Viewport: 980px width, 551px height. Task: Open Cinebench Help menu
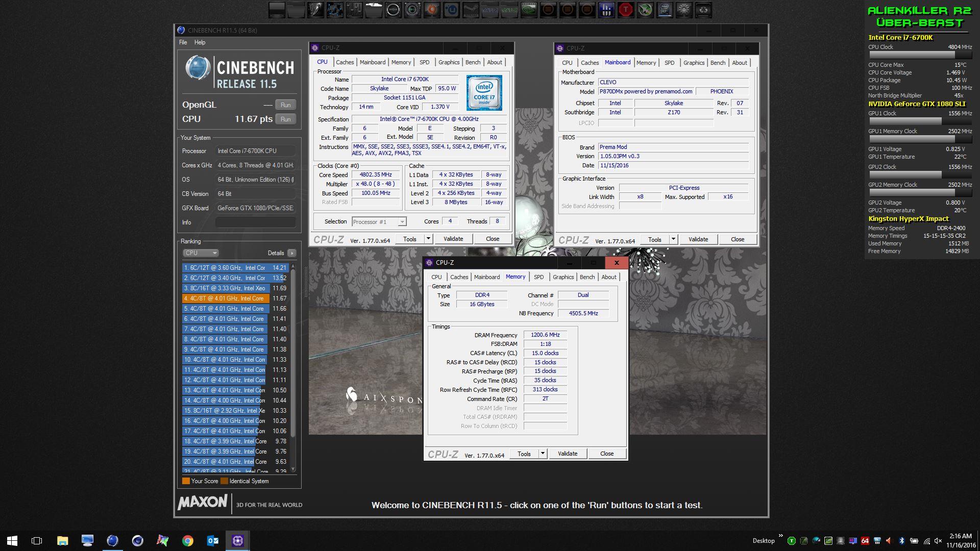point(200,42)
